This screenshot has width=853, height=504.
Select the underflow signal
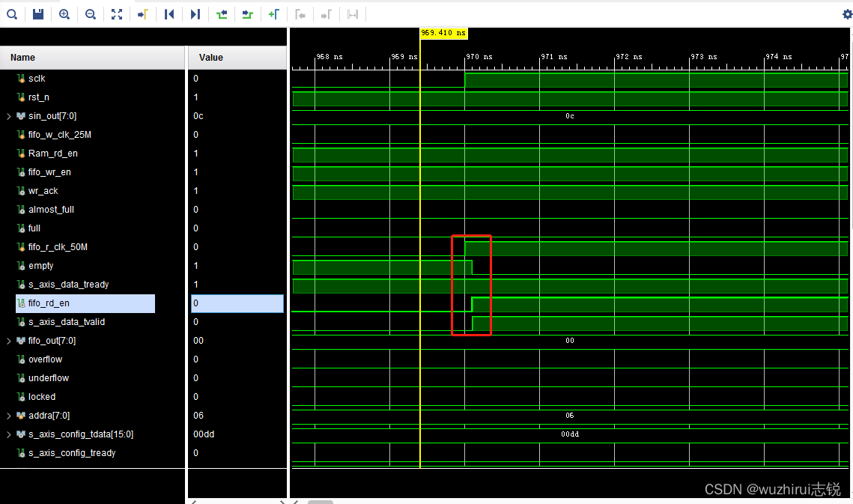(x=49, y=378)
